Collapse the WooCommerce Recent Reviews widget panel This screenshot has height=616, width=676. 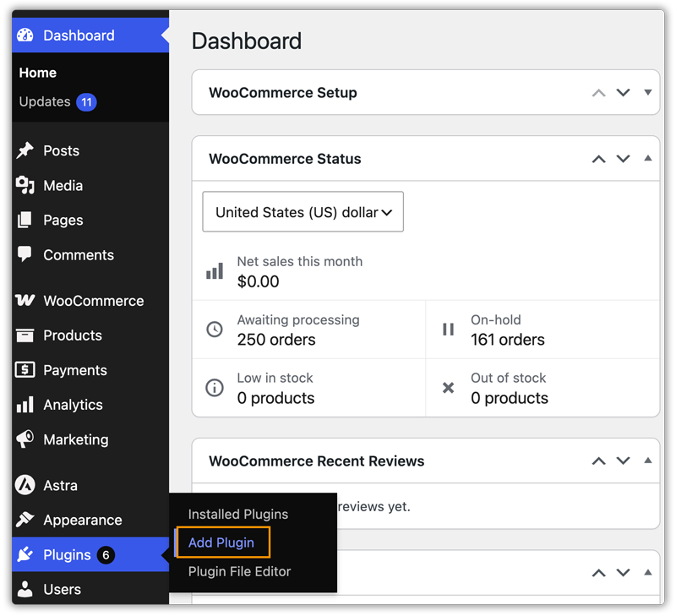(x=648, y=461)
